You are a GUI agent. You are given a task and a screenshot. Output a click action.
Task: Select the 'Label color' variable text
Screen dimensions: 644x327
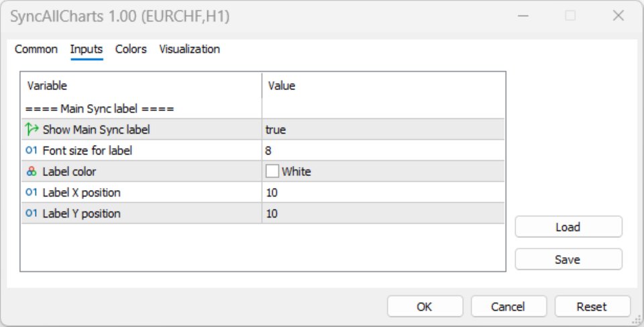coord(69,171)
